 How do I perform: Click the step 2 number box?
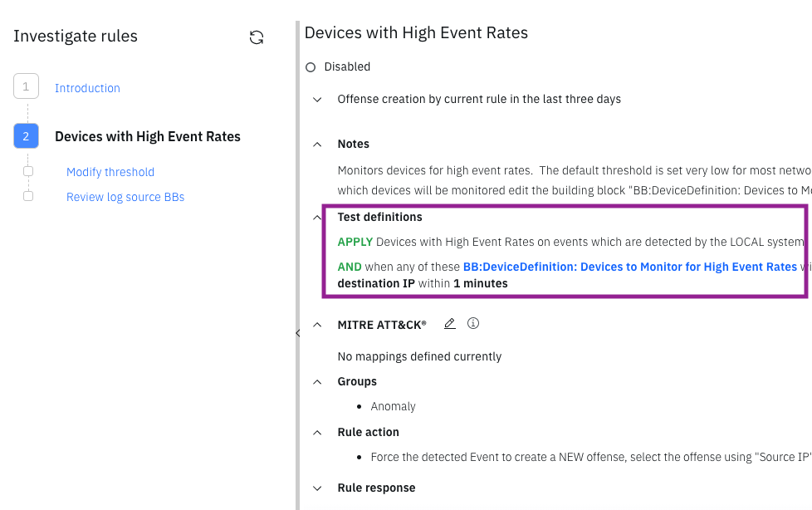tap(26, 136)
